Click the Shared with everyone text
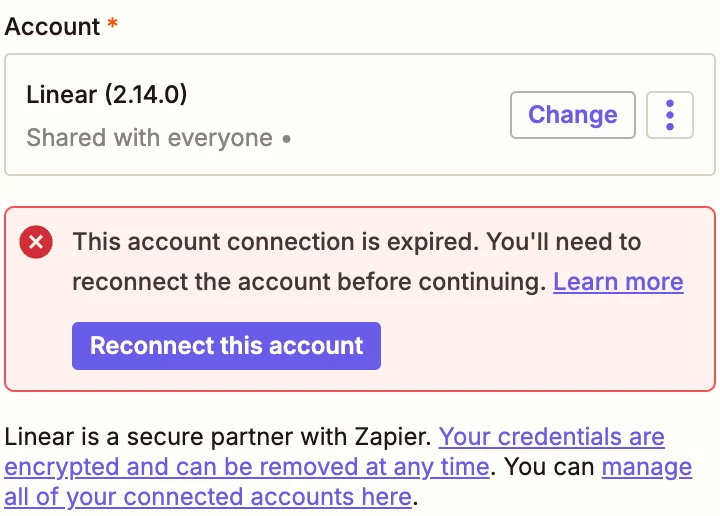 [150, 138]
